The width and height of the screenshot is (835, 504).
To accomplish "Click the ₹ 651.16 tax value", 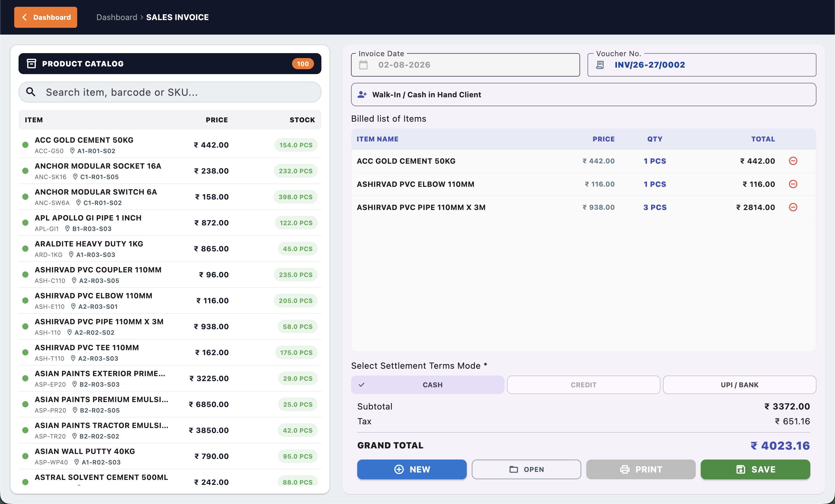I will click(792, 421).
